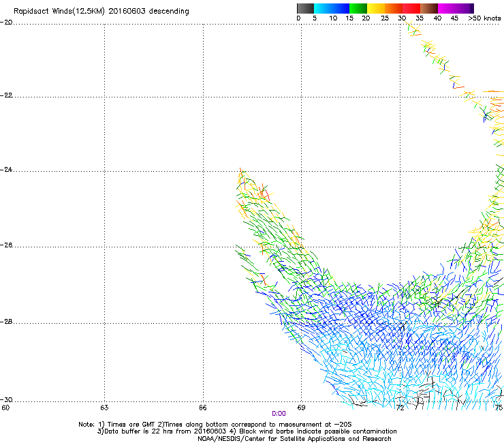Click the purple '0:00' time marker
Screen dimensions: 504x443
(x=279, y=414)
